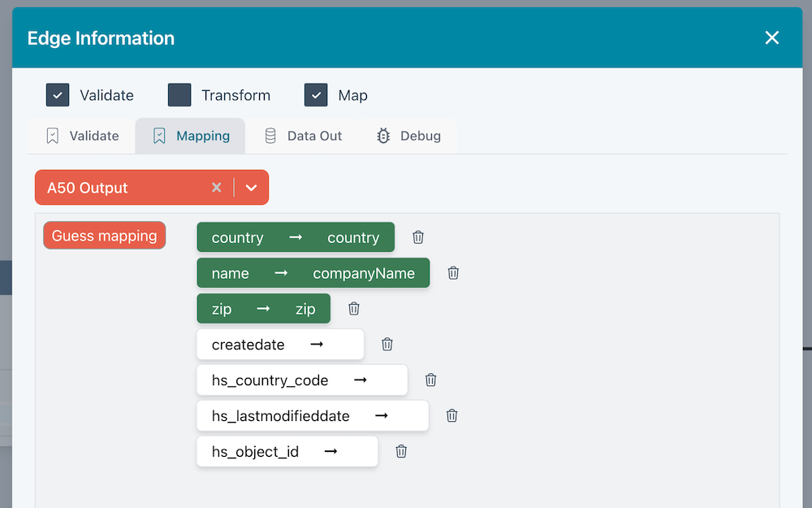Click the Guess mapping button

click(104, 236)
